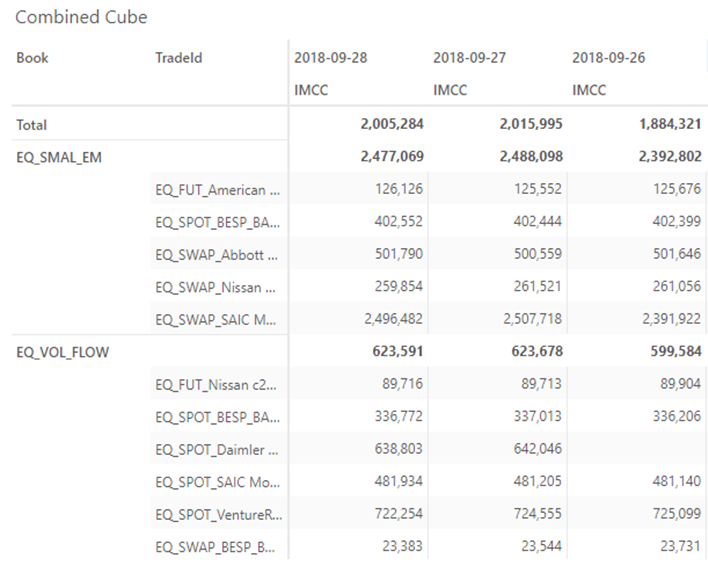Click cell value 126,126
Image resolution: width=708 pixels, height=580 pixels.
(x=399, y=189)
